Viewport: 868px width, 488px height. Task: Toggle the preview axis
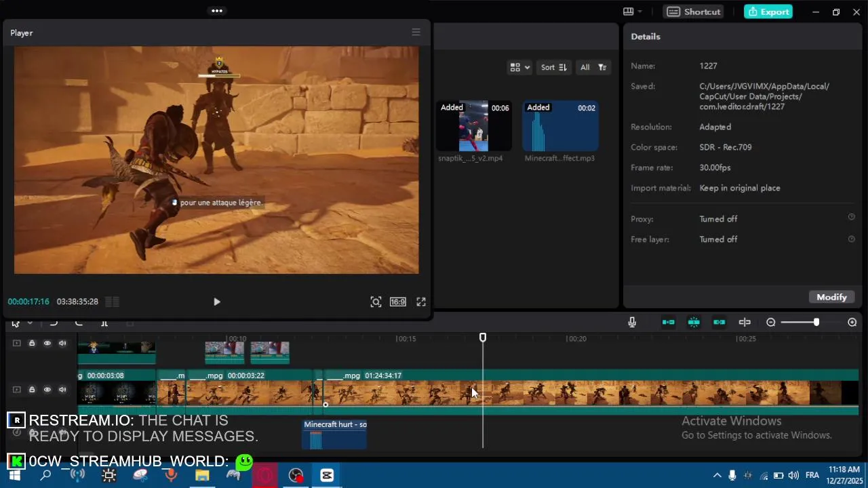(x=745, y=323)
